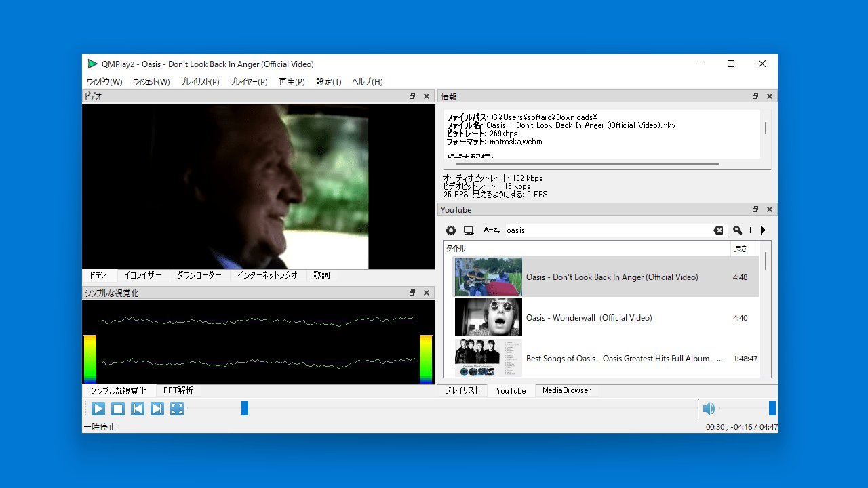
Task: Select Don't Look Back In Anger thumbnail
Action: click(488, 277)
